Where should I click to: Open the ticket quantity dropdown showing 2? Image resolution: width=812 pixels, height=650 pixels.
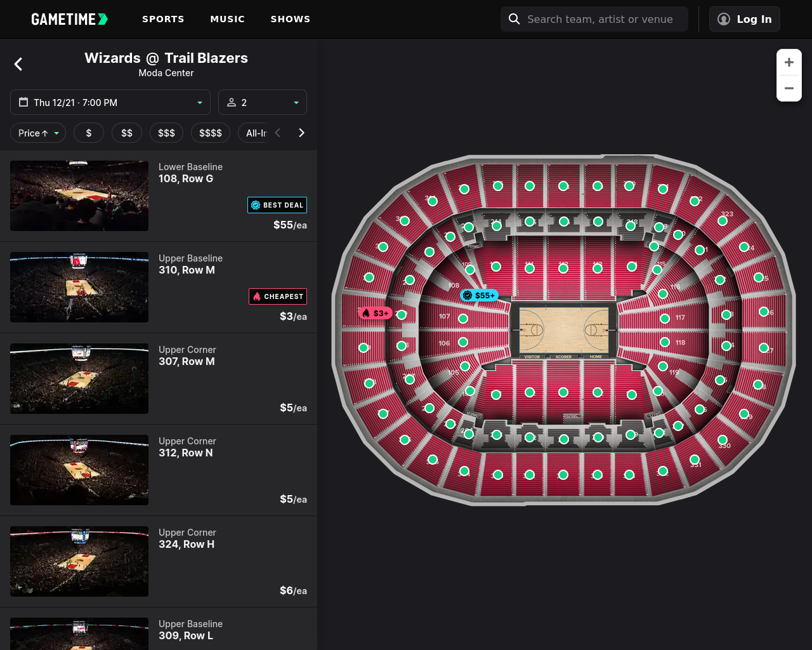[263, 102]
